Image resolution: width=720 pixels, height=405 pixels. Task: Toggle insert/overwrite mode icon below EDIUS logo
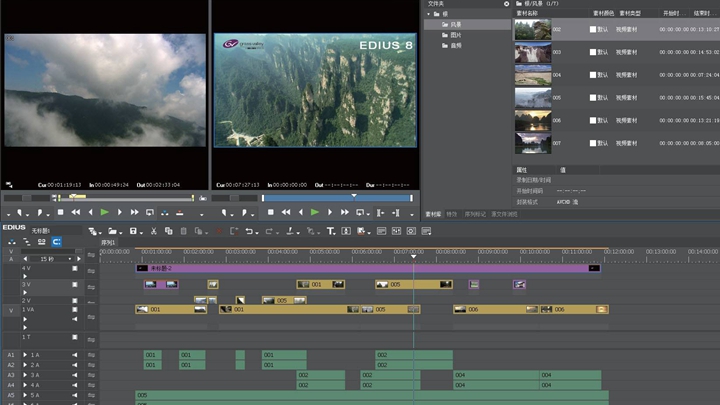(12, 242)
